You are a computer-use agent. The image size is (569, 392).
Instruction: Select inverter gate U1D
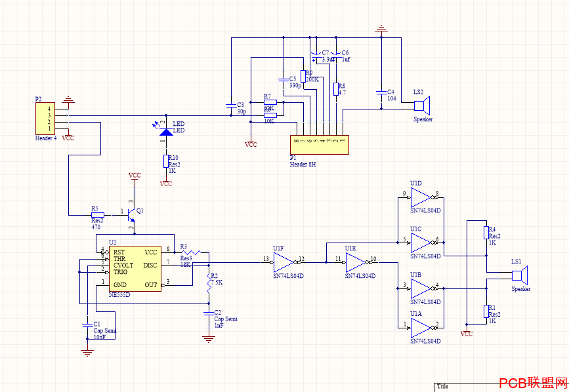[421, 197]
